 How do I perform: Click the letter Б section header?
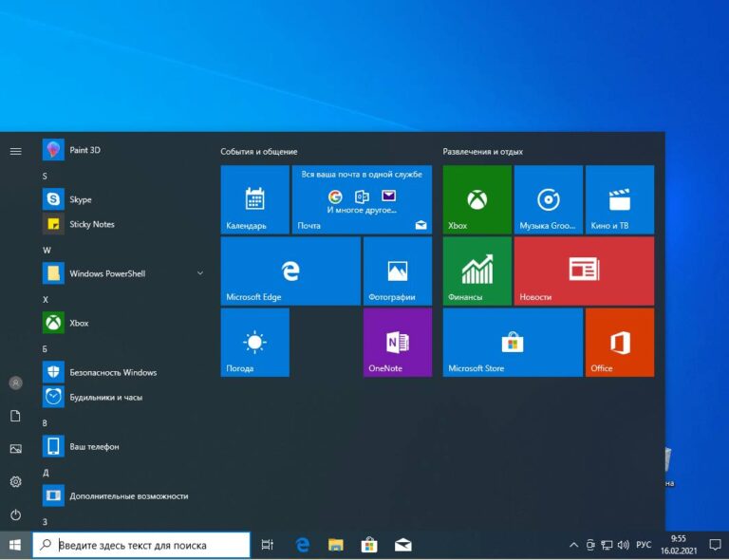(46, 349)
